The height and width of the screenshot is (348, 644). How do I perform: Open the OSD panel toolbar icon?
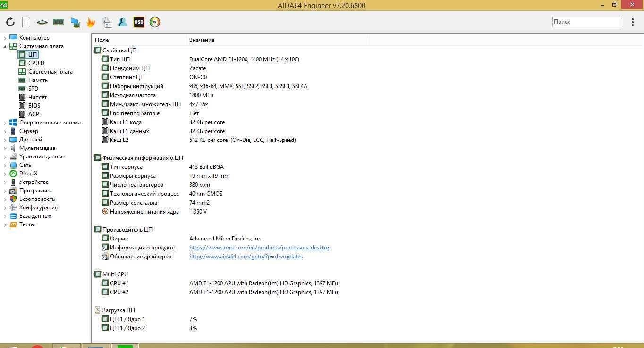point(139,22)
